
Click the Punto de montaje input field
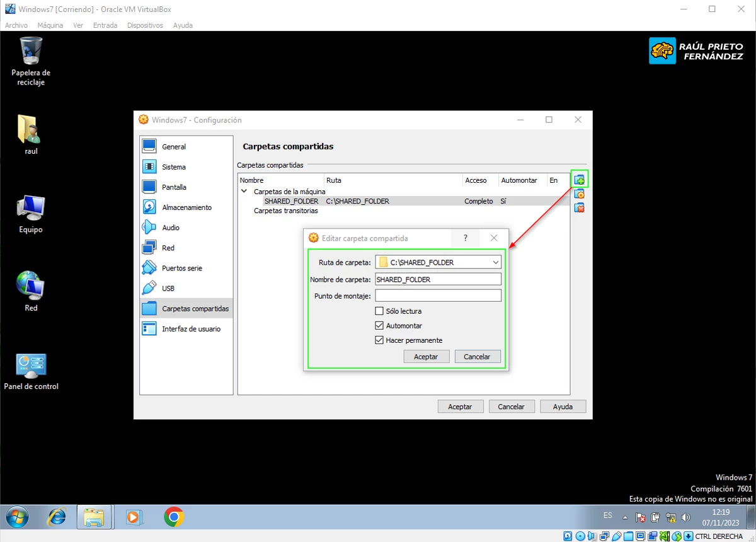[438, 295]
